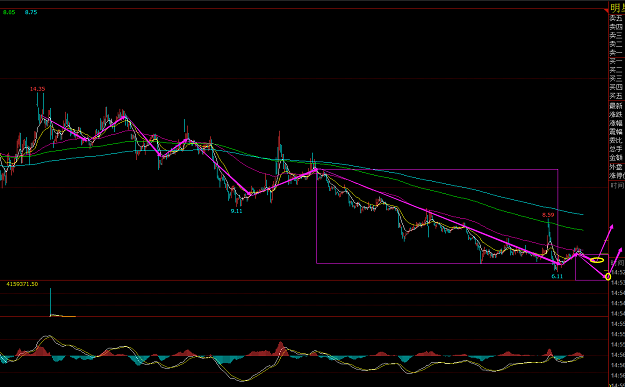Click the red price label above the late spike
The height and width of the screenshot is (387, 625).
point(548,215)
